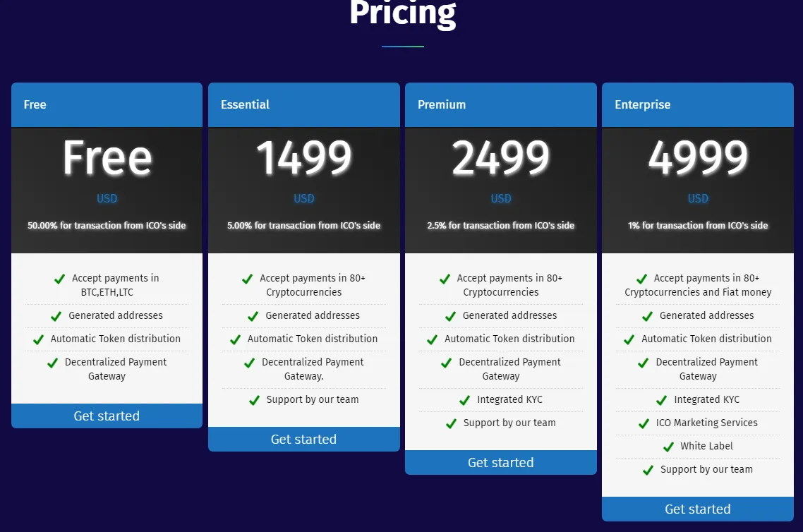This screenshot has width=803, height=532.
Task: Click Enterprise's Automatic Token distribution checkmark
Action: pos(629,339)
